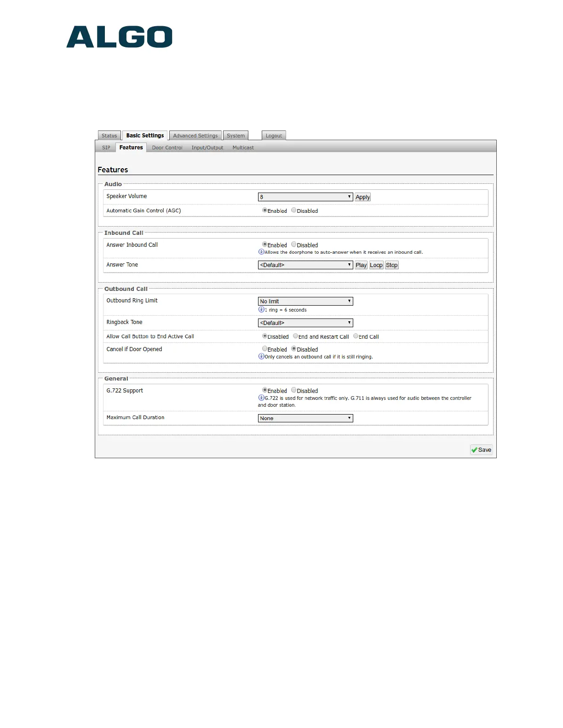This screenshot has width=563, height=728.
Task: Loop the answer tone
Action: tap(376, 265)
